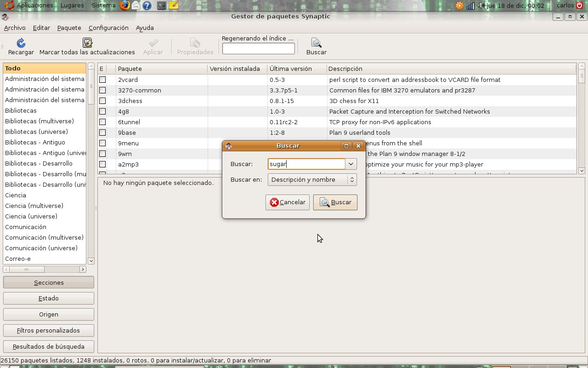Image resolution: width=588 pixels, height=368 pixels.
Task: Click the Resultados de búsqueda button
Action: click(x=49, y=346)
